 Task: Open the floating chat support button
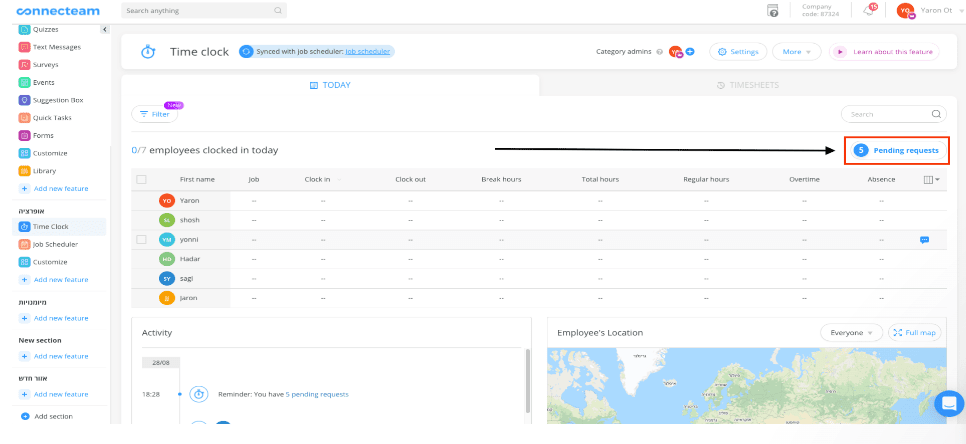tap(947, 403)
